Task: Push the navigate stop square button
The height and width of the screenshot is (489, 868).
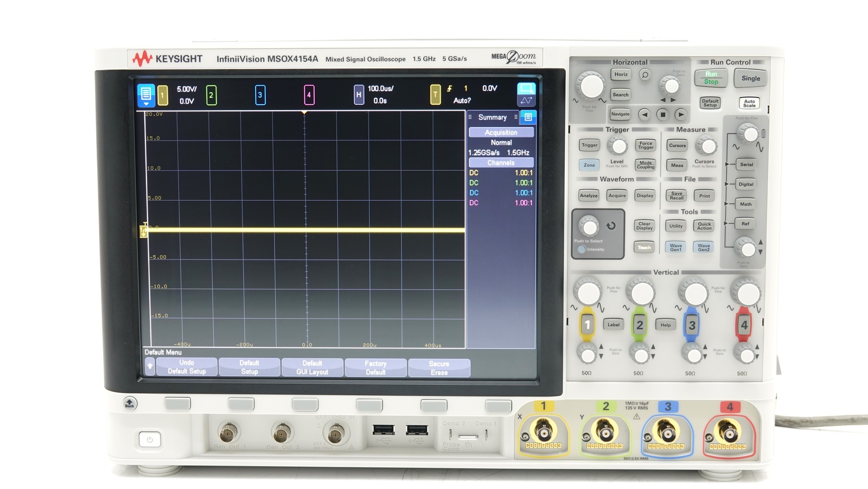Action: point(662,115)
